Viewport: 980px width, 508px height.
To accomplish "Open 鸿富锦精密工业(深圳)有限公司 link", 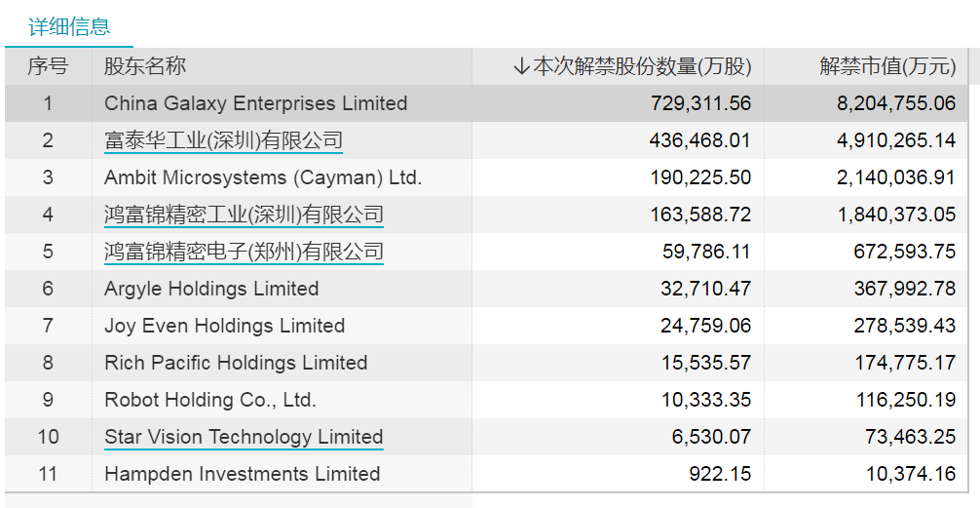I will pos(244,215).
